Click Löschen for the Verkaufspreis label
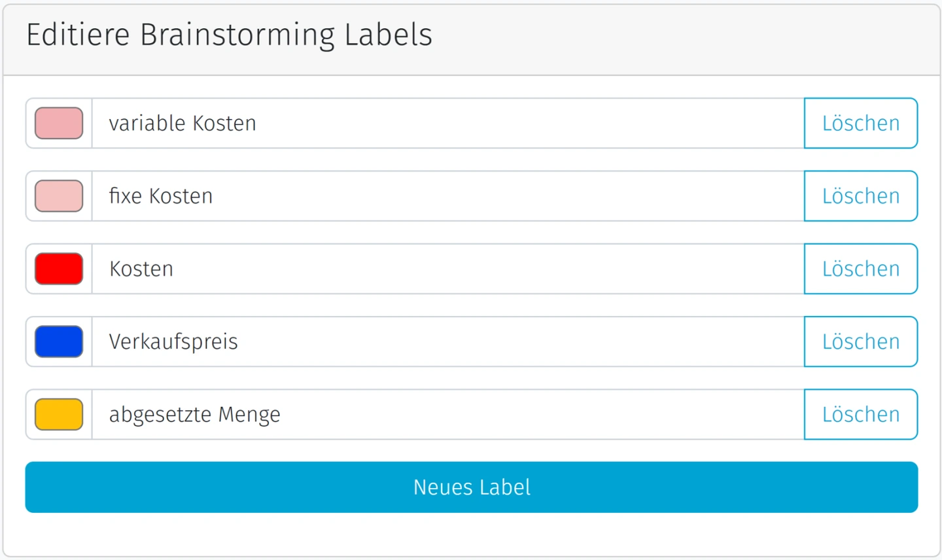 coord(860,341)
